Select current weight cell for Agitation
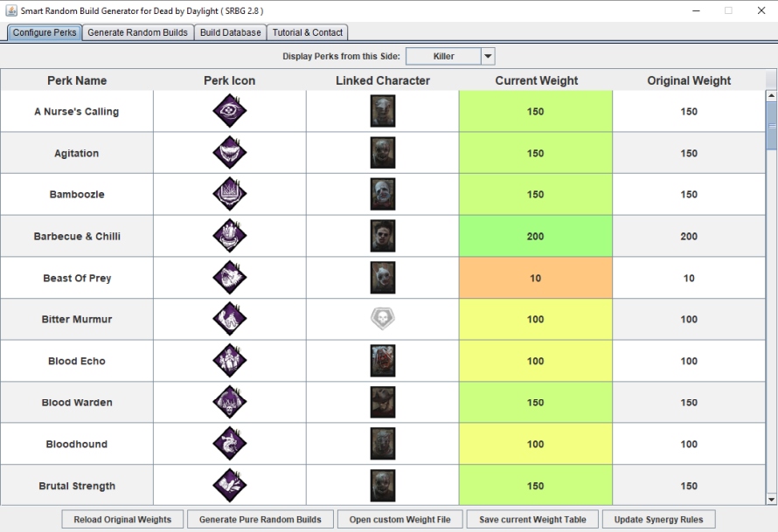 [x=536, y=153]
